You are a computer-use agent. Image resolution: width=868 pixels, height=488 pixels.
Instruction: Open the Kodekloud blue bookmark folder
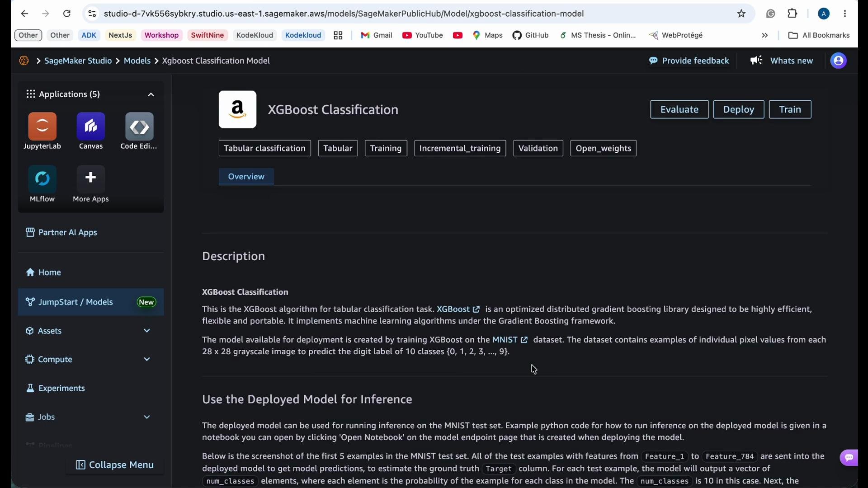tap(303, 35)
